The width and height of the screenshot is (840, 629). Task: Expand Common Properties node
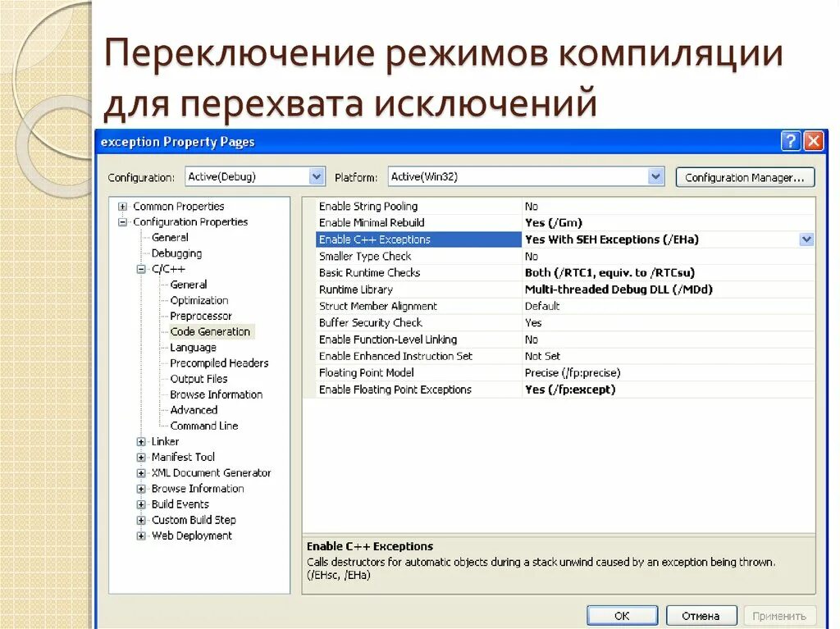coord(123,207)
